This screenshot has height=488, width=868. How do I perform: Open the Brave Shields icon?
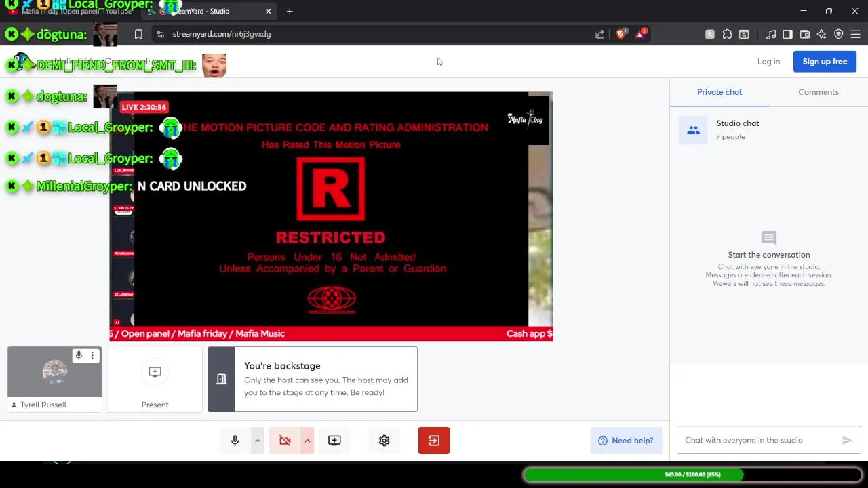620,34
